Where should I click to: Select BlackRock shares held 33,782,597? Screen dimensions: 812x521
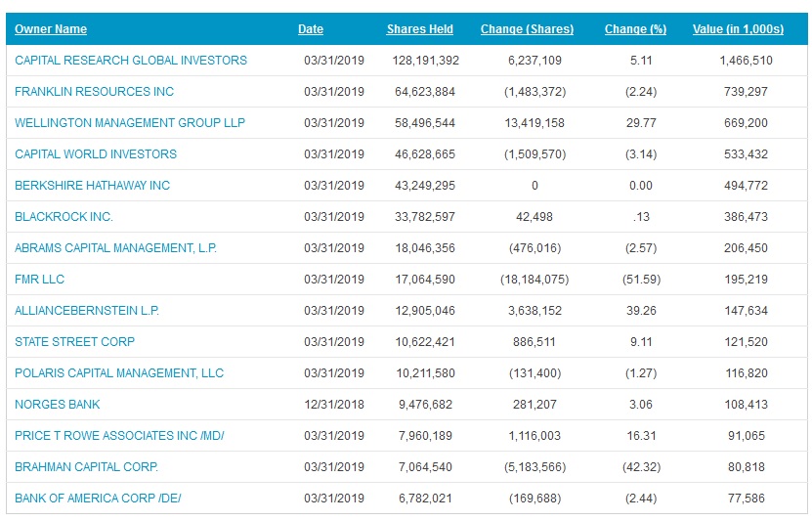pyautogui.click(x=425, y=216)
